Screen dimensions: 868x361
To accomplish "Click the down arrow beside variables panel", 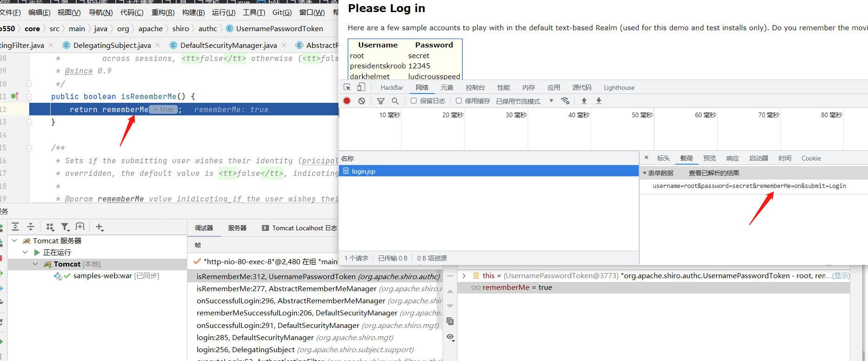I will [x=450, y=306].
